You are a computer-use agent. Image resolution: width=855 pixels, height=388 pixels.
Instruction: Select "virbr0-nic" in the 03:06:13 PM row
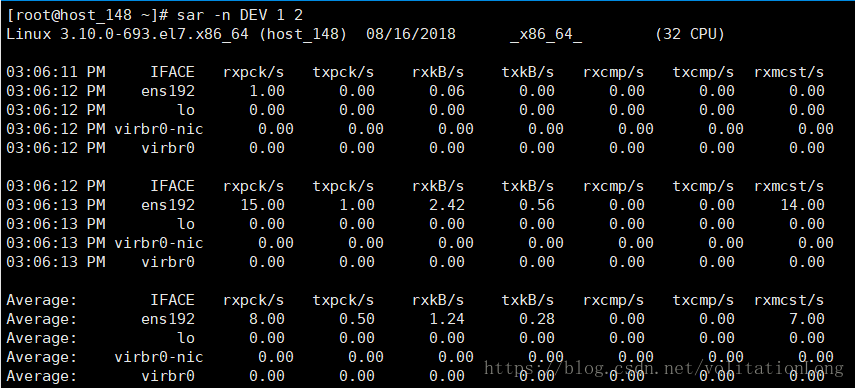pyautogui.click(x=159, y=243)
